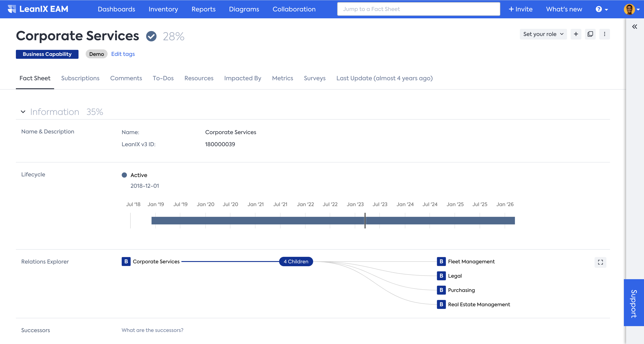This screenshot has height=344, width=644.
Task: Click the Edit tags link
Action: (x=123, y=54)
